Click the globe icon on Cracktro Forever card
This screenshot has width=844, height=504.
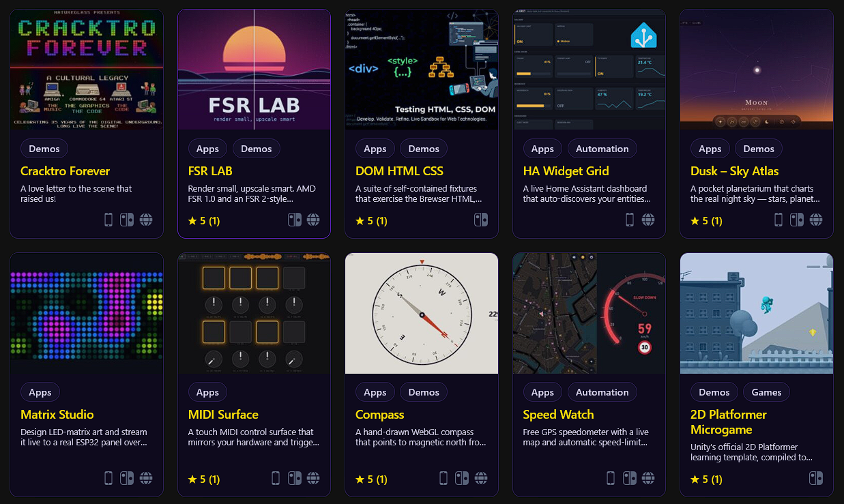tap(146, 220)
